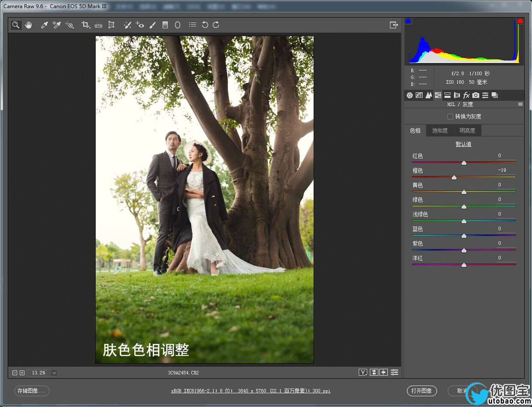Open the Tone Curve panel
Image resolution: width=532 pixels, height=407 pixels.
pyautogui.click(x=419, y=95)
